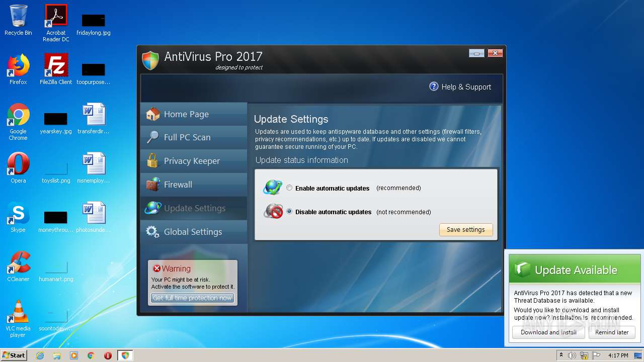Select Disable automatic updates radio button
The image size is (644, 362).
pyautogui.click(x=289, y=212)
